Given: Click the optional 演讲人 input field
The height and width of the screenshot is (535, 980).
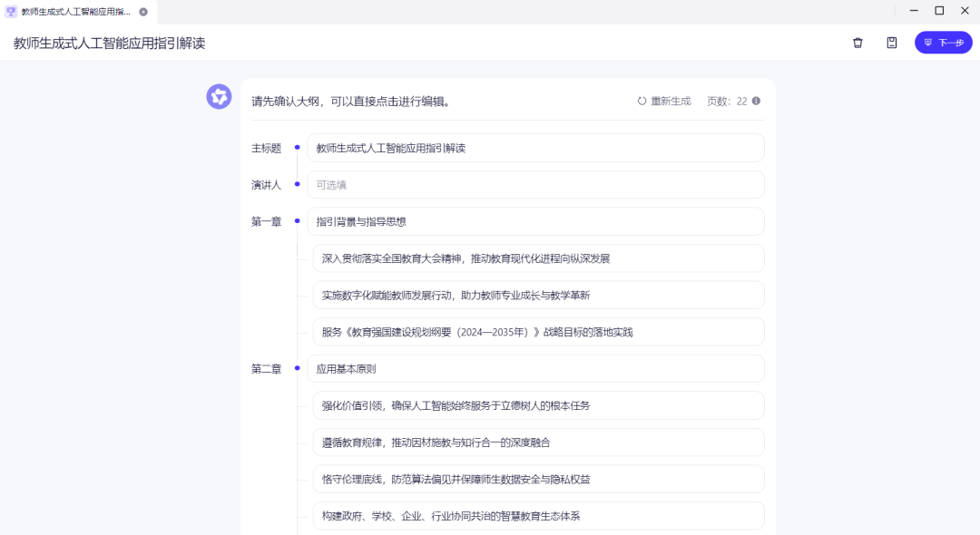Looking at the screenshot, I should coord(535,184).
